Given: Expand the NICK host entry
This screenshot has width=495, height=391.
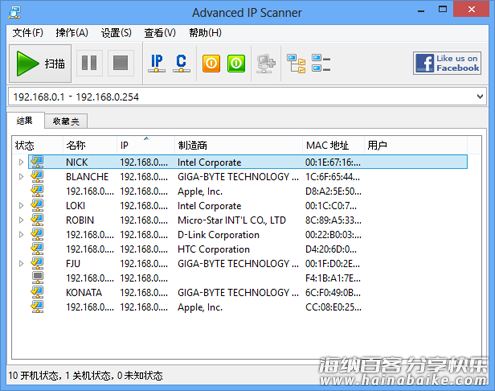Looking at the screenshot, I should pos(21,162).
